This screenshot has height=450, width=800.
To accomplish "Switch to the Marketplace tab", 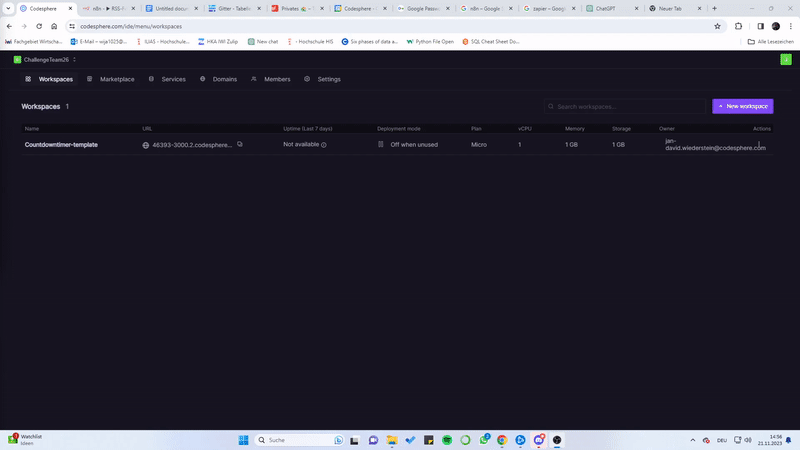I will click(x=111, y=79).
